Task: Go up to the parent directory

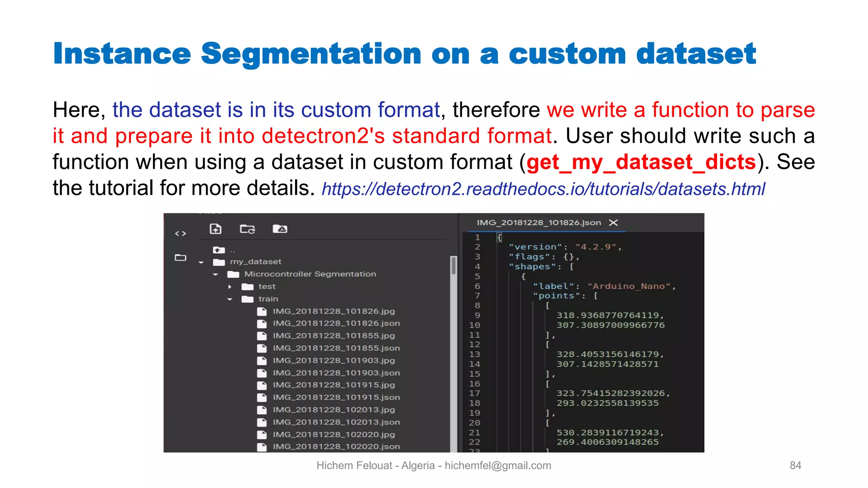Action: 219,250
